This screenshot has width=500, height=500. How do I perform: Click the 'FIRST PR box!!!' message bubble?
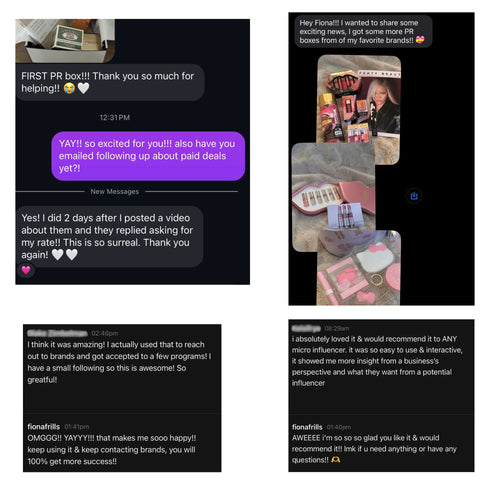click(x=110, y=82)
